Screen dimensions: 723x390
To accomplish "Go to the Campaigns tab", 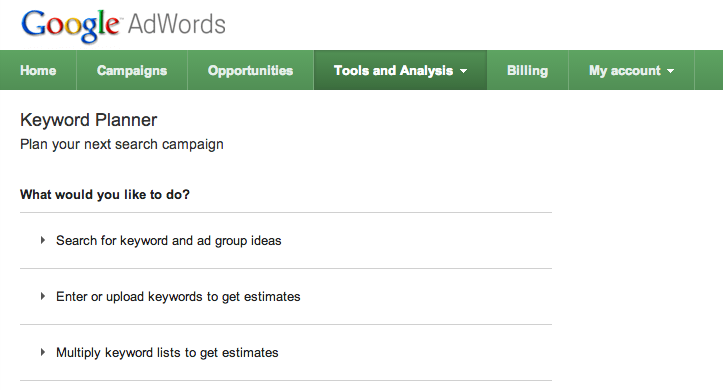I will click(x=132, y=70).
